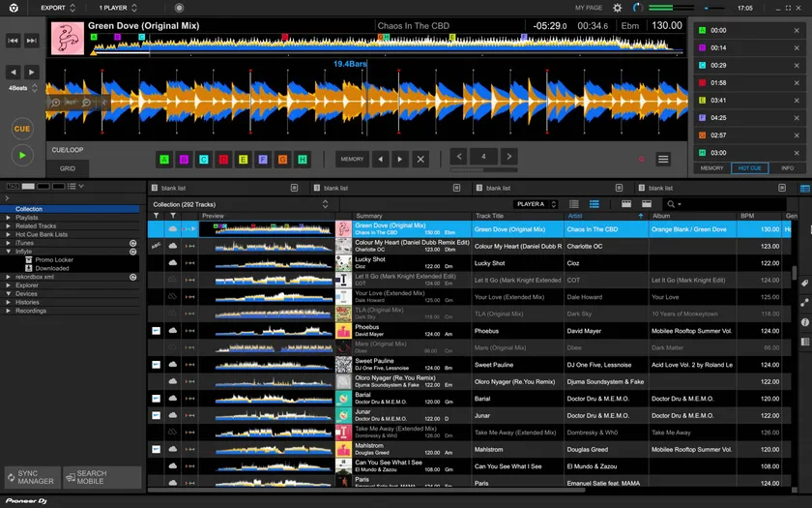Click the red hot cue D pad
The height and width of the screenshot is (508, 812).
223,160
